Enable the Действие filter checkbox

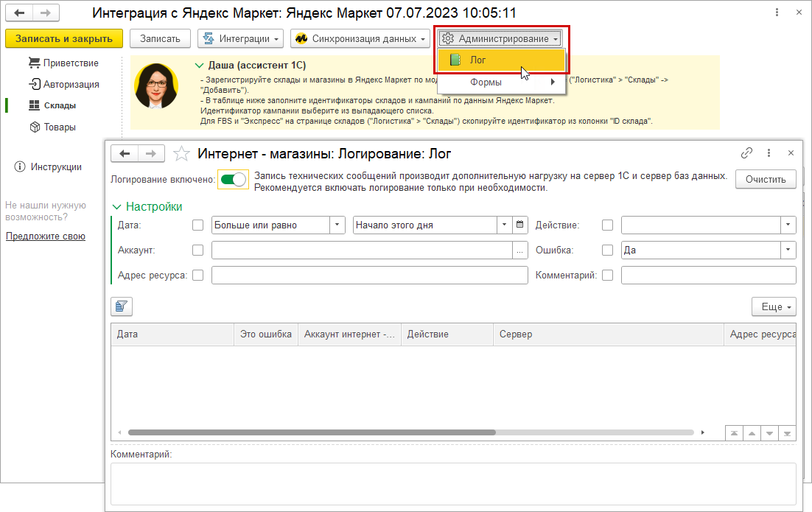(607, 225)
